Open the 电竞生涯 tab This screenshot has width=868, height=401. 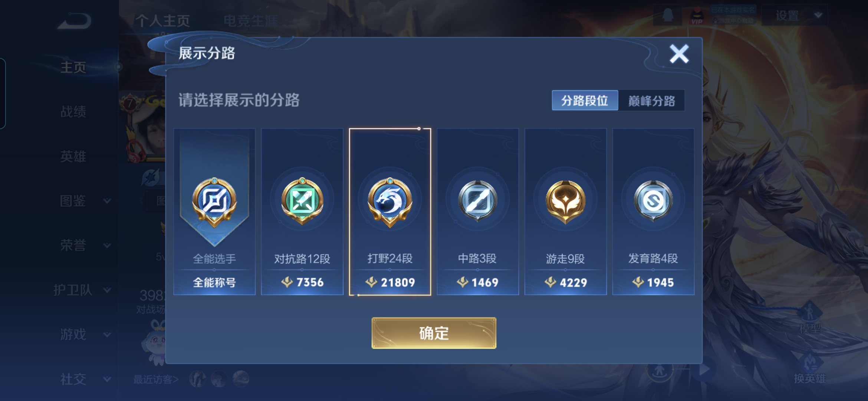click(250, 21)
